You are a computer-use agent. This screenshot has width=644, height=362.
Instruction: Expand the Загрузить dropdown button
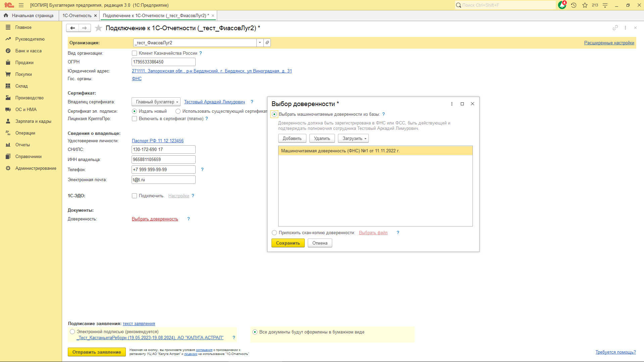pyautogui.click(x=353, y=138)
